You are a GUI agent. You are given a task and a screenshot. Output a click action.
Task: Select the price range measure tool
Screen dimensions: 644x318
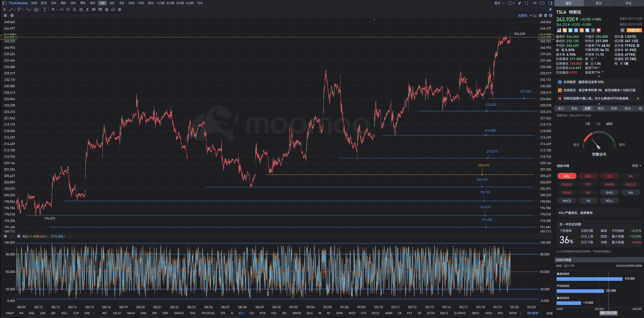[x=45, y=9]
